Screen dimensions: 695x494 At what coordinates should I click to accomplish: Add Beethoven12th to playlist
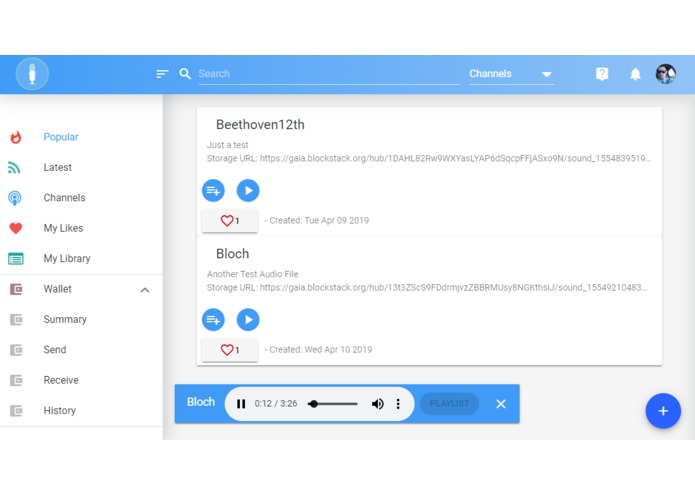tap(213, 191)
